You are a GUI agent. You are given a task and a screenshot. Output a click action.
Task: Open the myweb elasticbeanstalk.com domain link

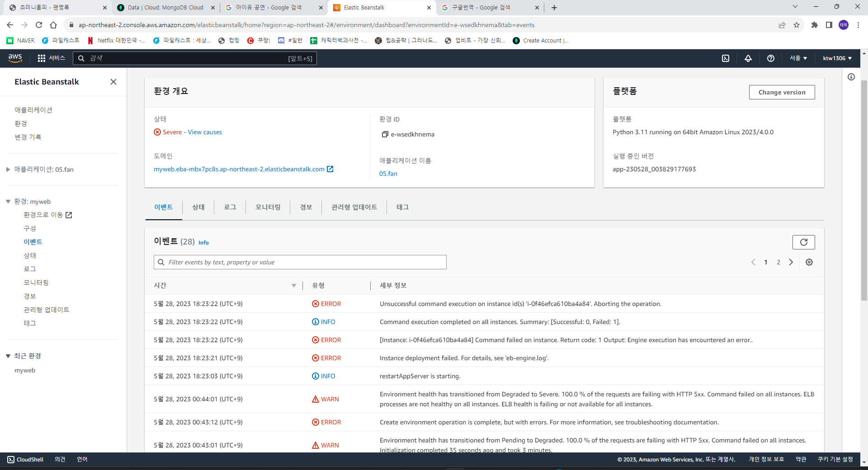pyautogui.click(x=243, y=169)
